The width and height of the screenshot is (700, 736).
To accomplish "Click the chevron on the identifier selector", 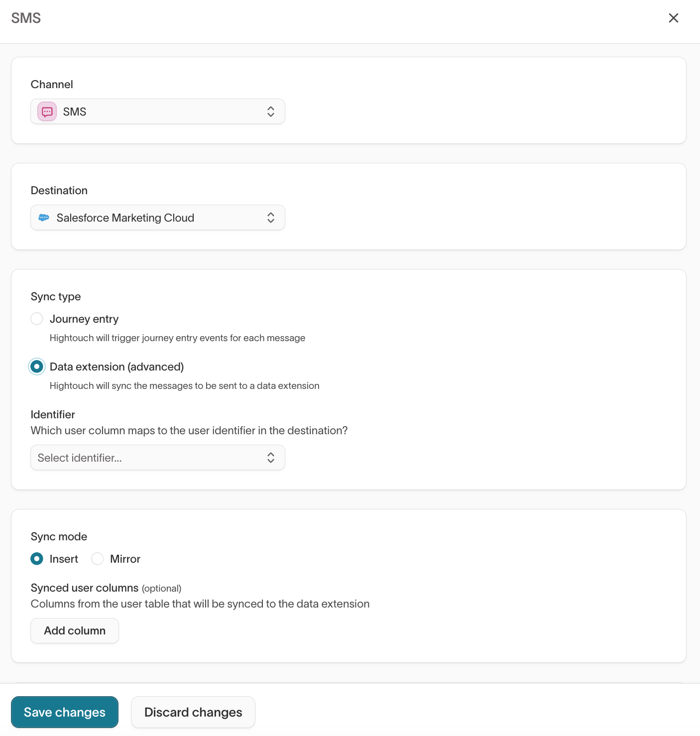I will tap(271, 457).
